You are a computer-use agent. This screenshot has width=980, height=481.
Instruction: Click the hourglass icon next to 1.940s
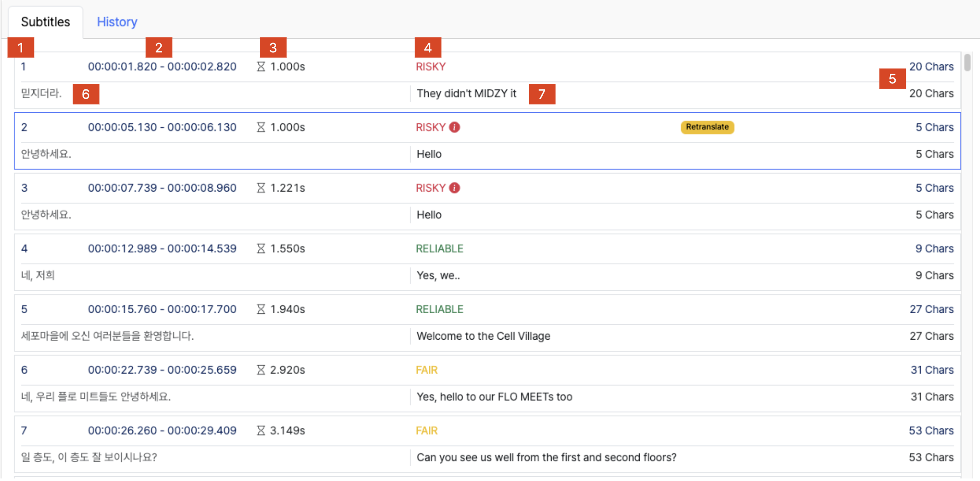pos(261,309)
